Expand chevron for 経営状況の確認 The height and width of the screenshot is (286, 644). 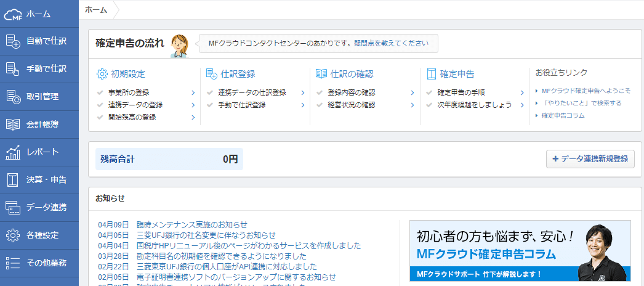(x=413, y=105)
